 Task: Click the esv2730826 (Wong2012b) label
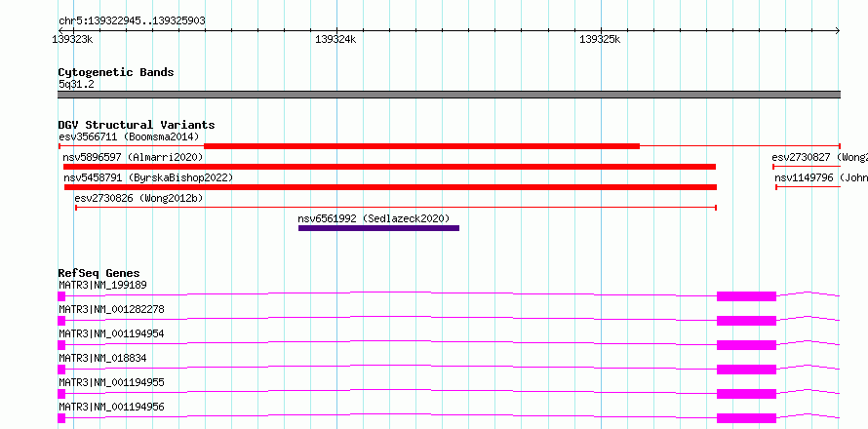(x=138, y=198)
